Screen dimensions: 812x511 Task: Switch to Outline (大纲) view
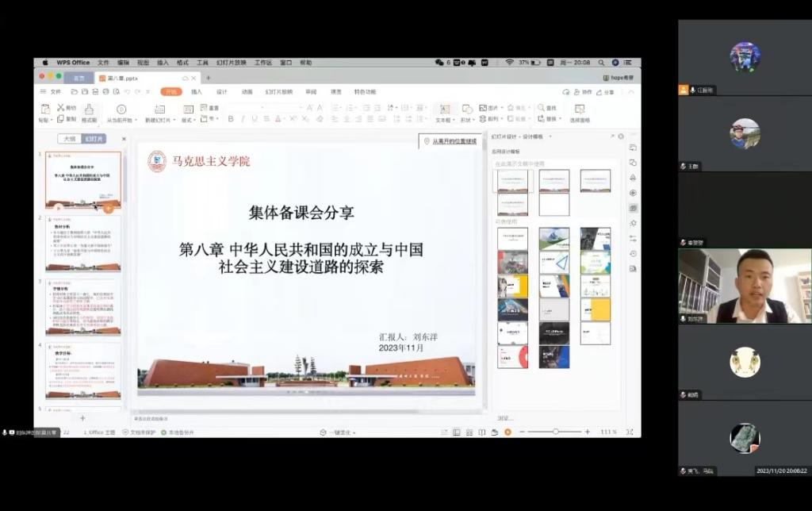(x=69, y=139)
